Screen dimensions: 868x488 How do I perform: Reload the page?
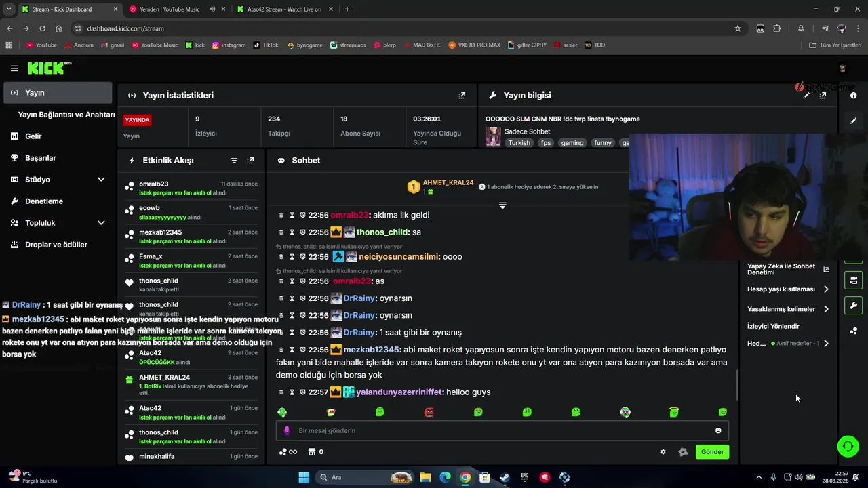(x=42, y=28)
